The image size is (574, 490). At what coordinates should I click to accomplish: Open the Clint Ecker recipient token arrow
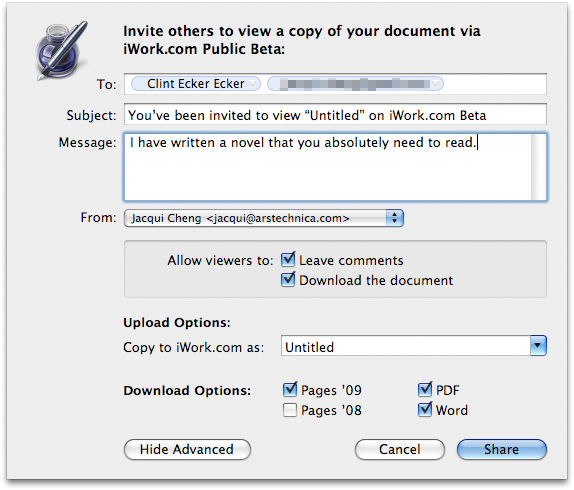point(253,84)
